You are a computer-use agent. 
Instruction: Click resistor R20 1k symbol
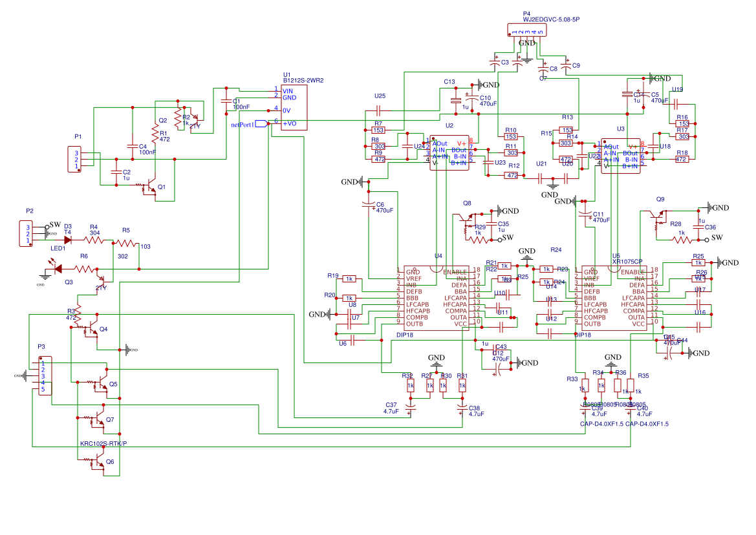pos(349,298)
